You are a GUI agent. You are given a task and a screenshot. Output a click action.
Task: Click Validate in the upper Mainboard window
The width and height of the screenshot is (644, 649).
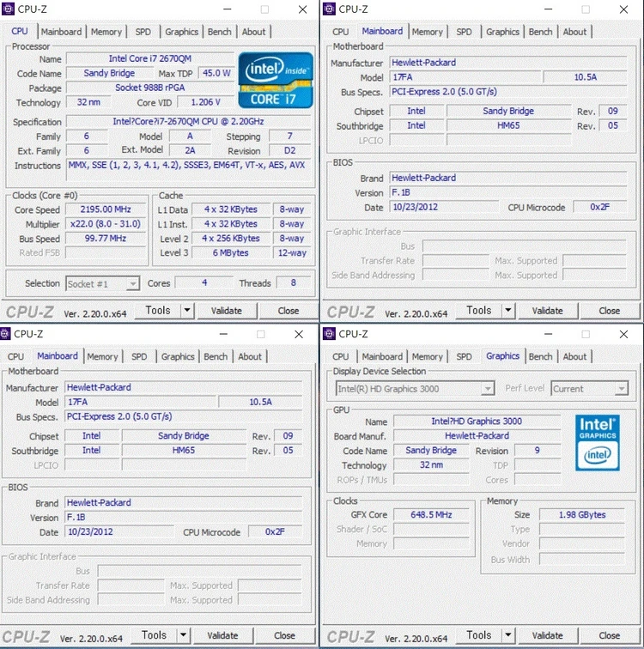coord(548,311)
